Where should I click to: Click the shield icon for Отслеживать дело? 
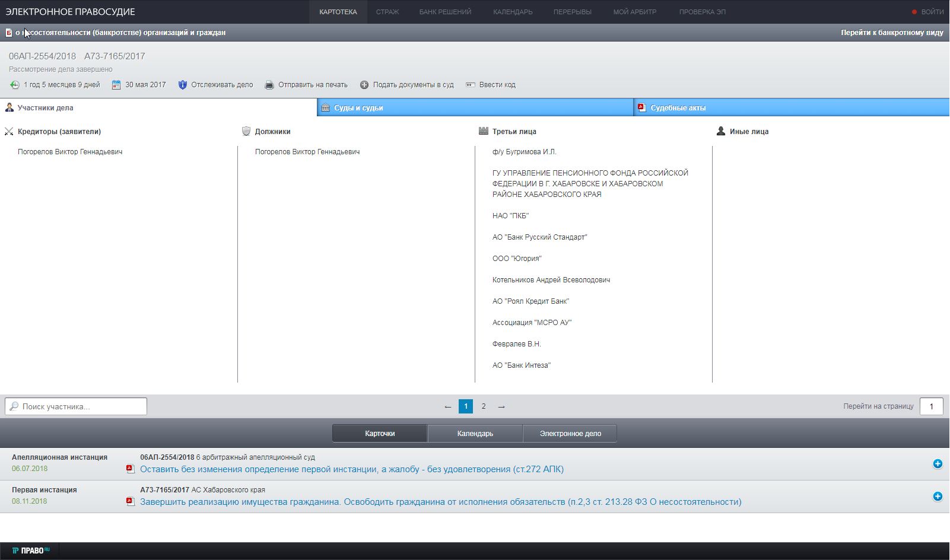pos(183,85)
